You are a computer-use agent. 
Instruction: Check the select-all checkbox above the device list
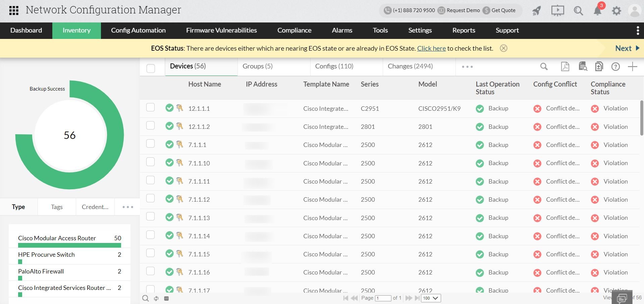[x=151, y=68]
